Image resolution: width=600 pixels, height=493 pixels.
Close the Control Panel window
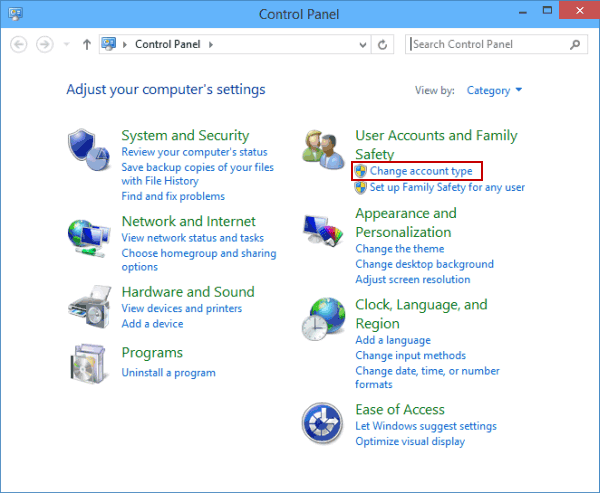click(x=579, y=10)
